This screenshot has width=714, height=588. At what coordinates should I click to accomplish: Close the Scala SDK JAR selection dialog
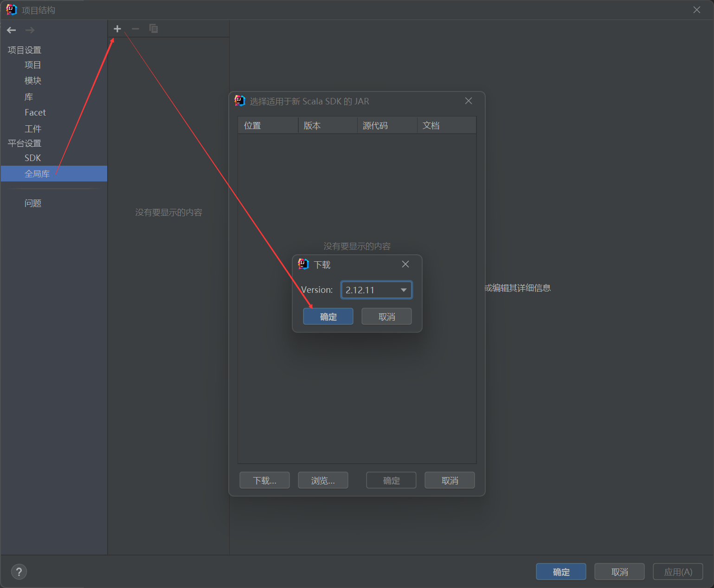pyautogui.click(x=469, y=101)
